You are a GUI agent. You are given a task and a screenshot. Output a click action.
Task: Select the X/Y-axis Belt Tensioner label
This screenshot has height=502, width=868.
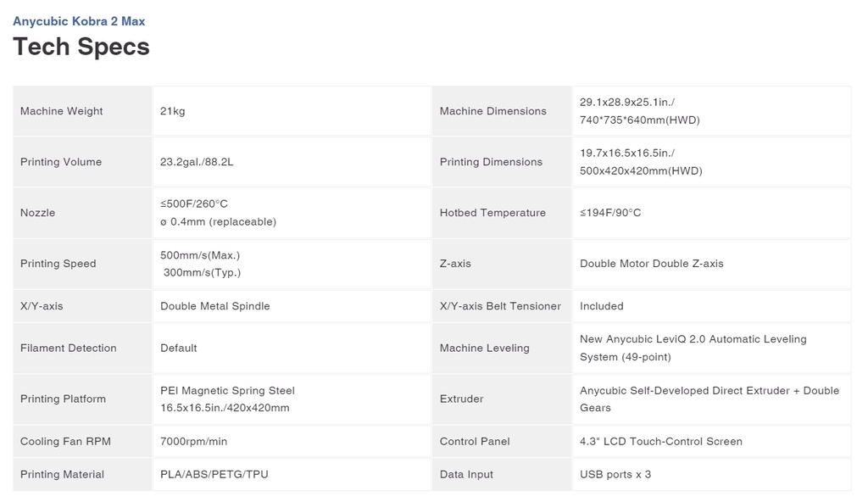[x=500, y=306]
